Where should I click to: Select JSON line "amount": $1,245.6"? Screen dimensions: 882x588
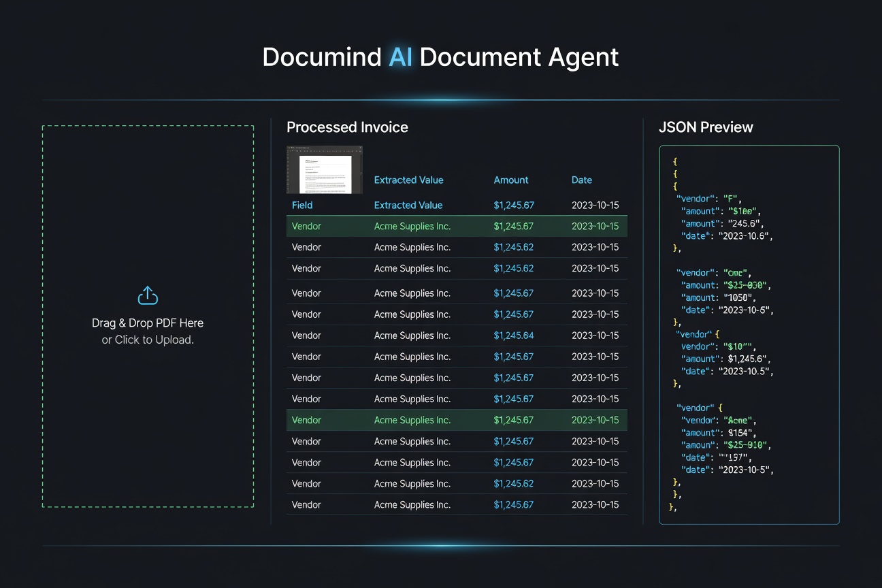pyautogui.click(x=725, y=359)
